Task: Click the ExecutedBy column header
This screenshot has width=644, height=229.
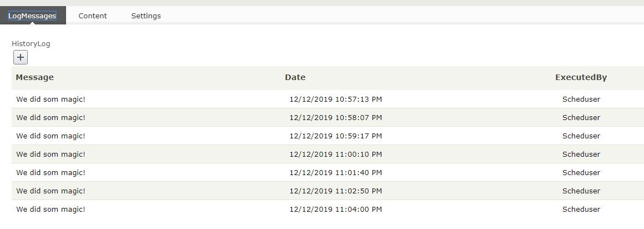Action: (581, 77)
